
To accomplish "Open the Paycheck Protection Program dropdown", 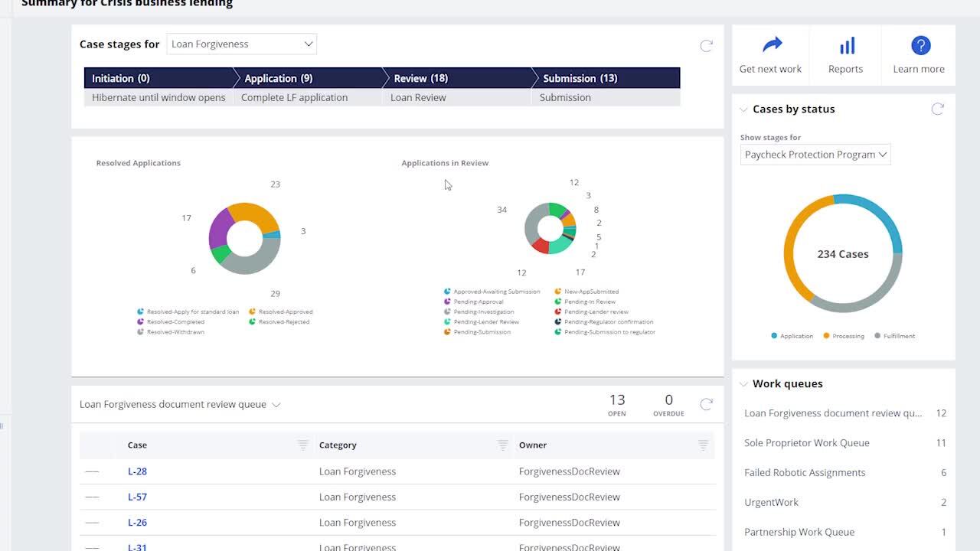I will [815, 155].
